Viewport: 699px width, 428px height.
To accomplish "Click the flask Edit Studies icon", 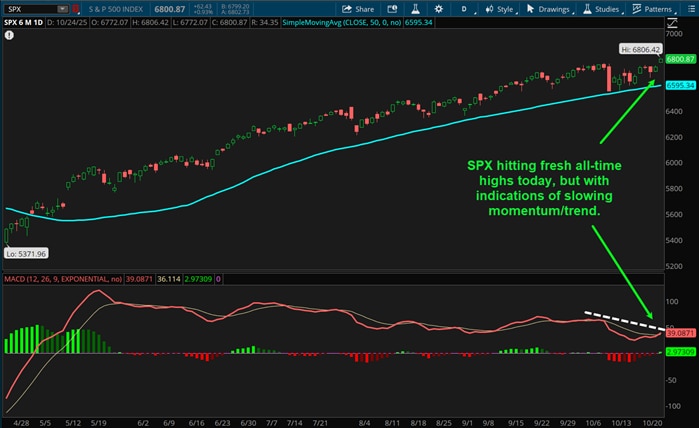I will point(415,9).
